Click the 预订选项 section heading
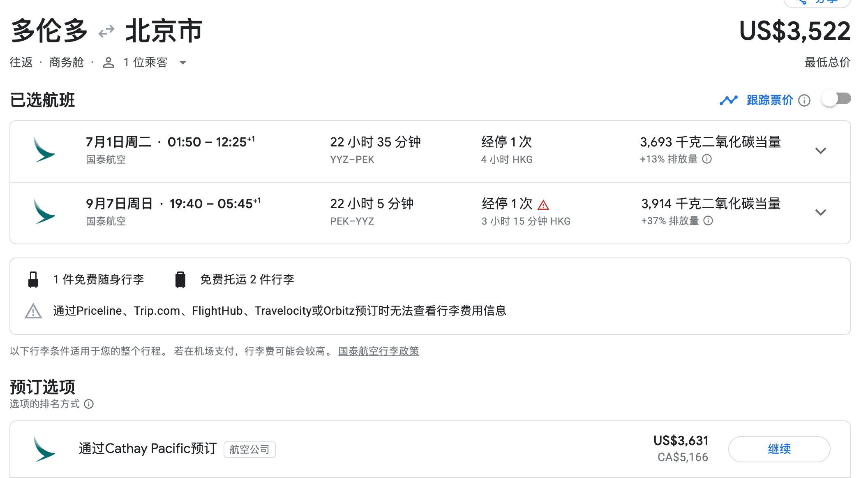The width and height of the screenshot is (868, 478). pos(42,387)
